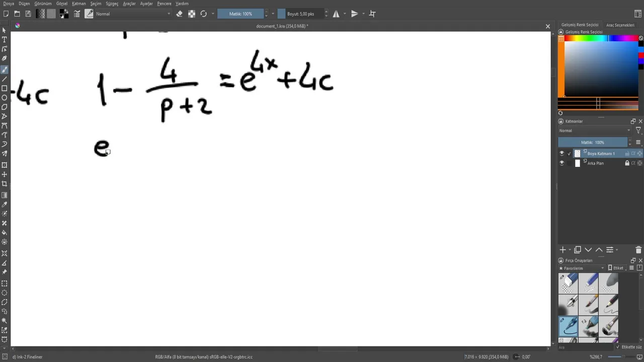Delete the selected layer (trash icon)
The width and height of the screenshot is (644, 362).
tap(638, 250)
